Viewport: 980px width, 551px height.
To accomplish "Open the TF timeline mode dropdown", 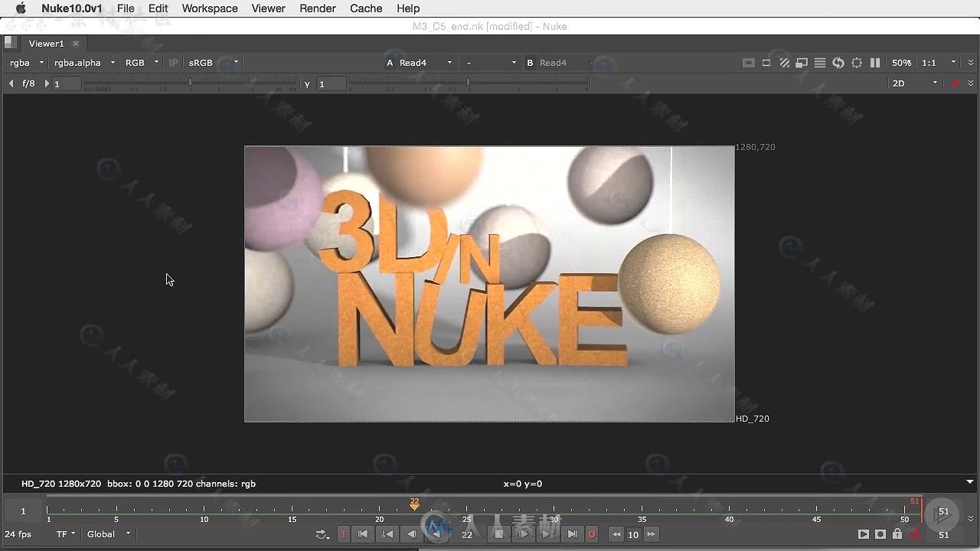I will coord(66,534).
